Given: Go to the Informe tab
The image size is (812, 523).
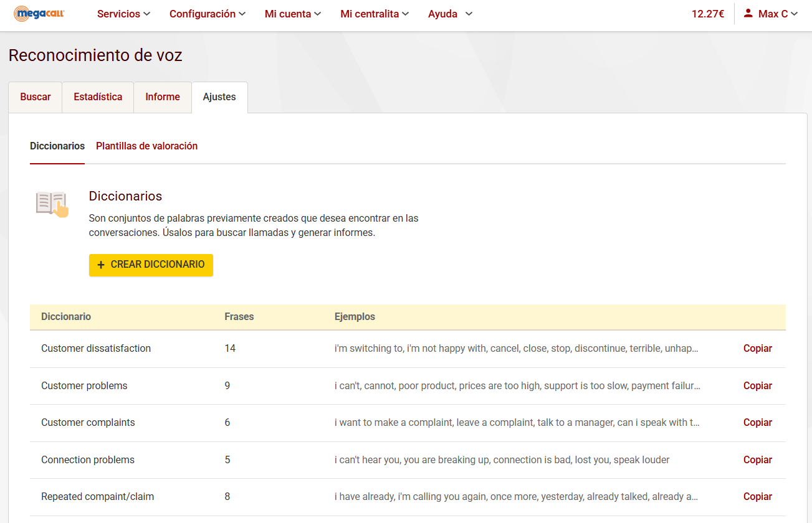Looking at the screenshot, I should click(x=163, y=97).
